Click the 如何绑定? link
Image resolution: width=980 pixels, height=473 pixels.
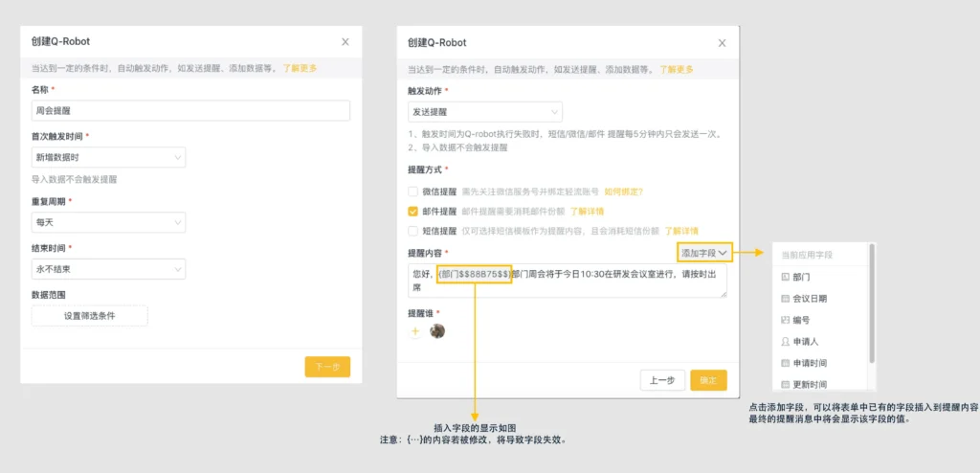coord(623,191)
